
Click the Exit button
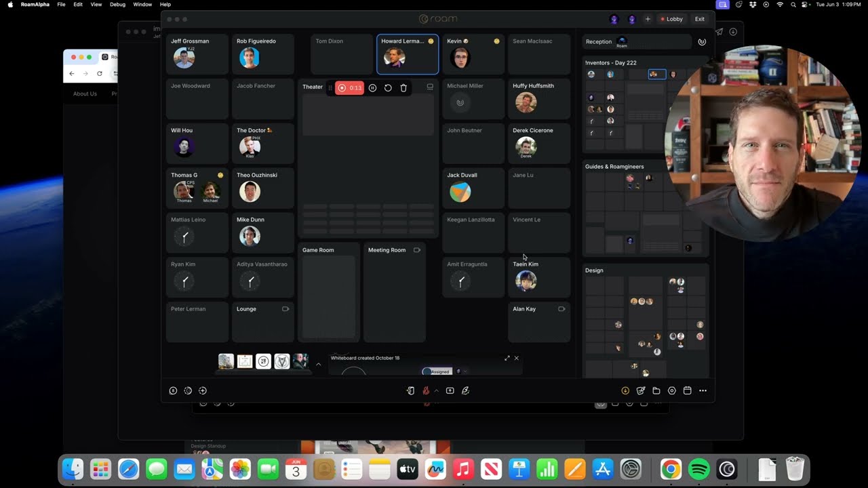[x=700, y=19]
